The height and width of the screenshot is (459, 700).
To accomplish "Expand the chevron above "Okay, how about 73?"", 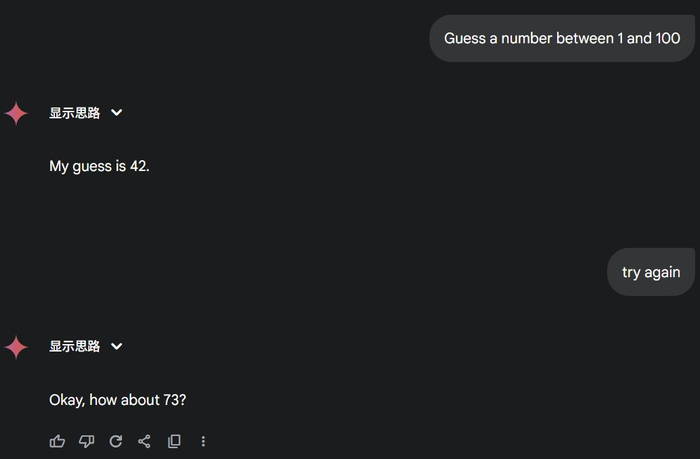I will click(x=117, y=347).
